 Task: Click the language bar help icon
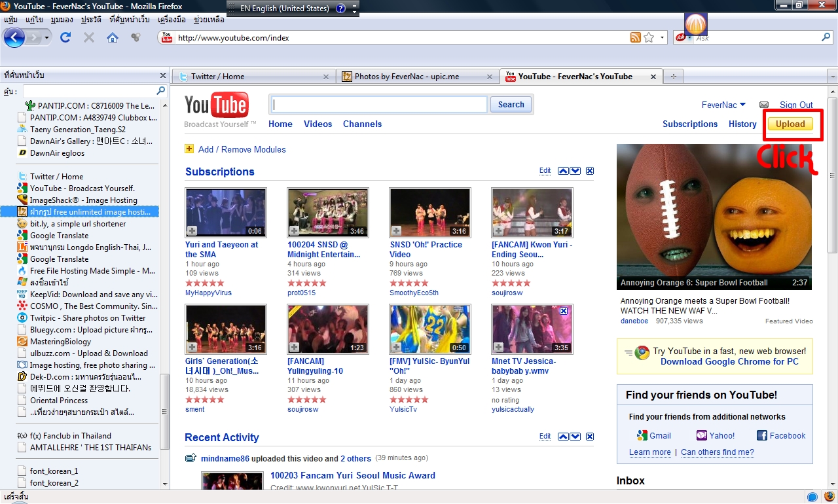[x=340, y=9]
